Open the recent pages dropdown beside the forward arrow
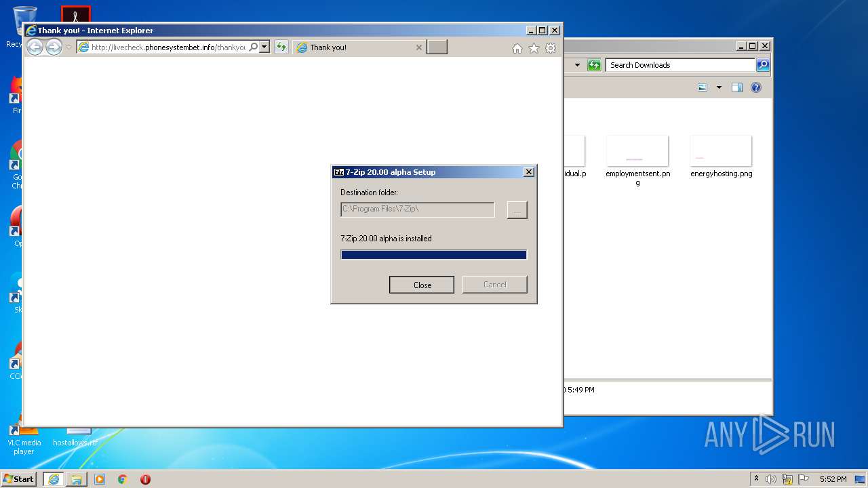 coord(68,47)
